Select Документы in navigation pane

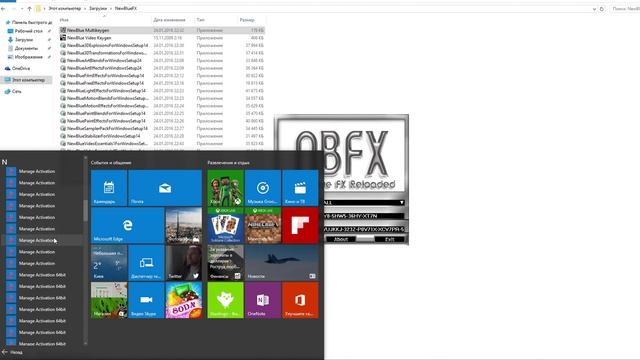pos(27,48)
